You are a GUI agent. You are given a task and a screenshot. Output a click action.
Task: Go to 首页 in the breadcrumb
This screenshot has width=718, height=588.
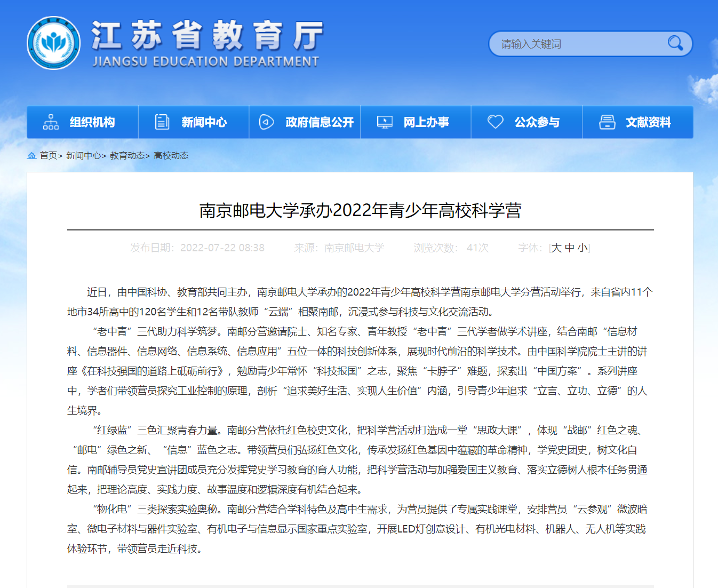point(49,155)
